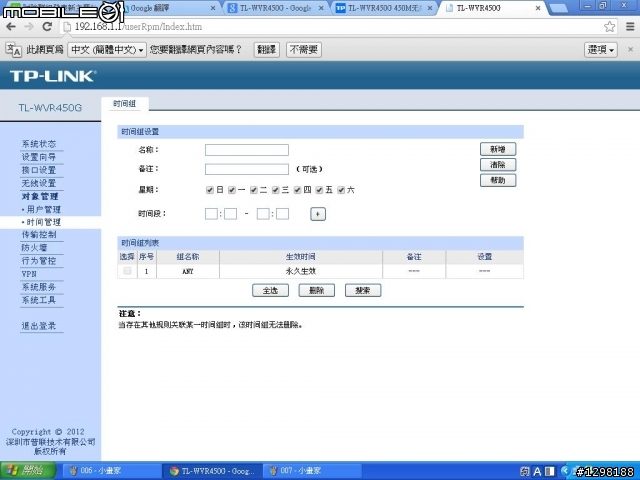Screen dimensions: 640x480
Task: Switch to TL-WVR450G - Google browser tab
Action: click(276, 8)
